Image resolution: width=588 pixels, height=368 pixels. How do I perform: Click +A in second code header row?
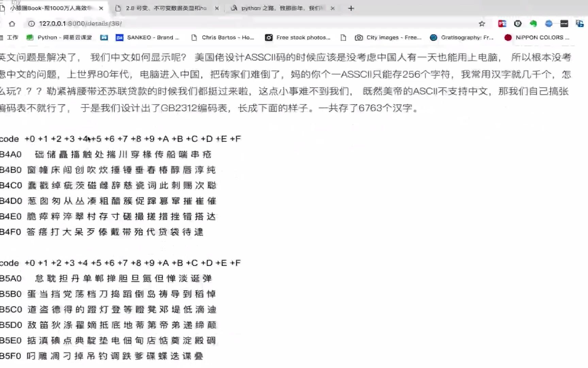pos(163,263)
